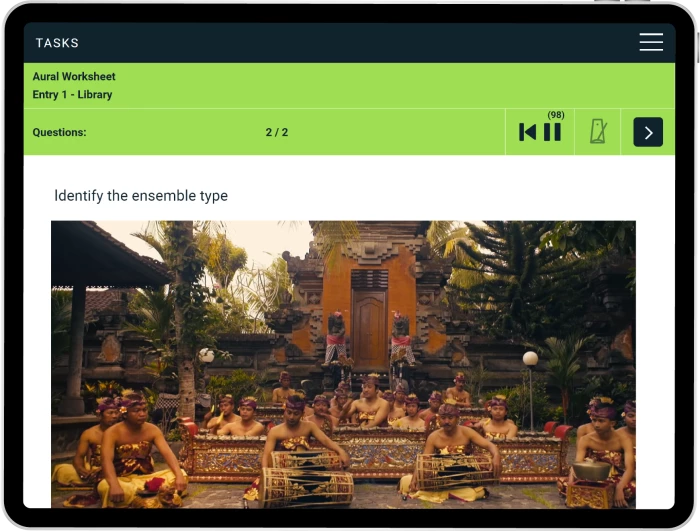700x531 pixels.
Task: Click the Identify the ensemble type prompt
Action: [x=141, y=196]
